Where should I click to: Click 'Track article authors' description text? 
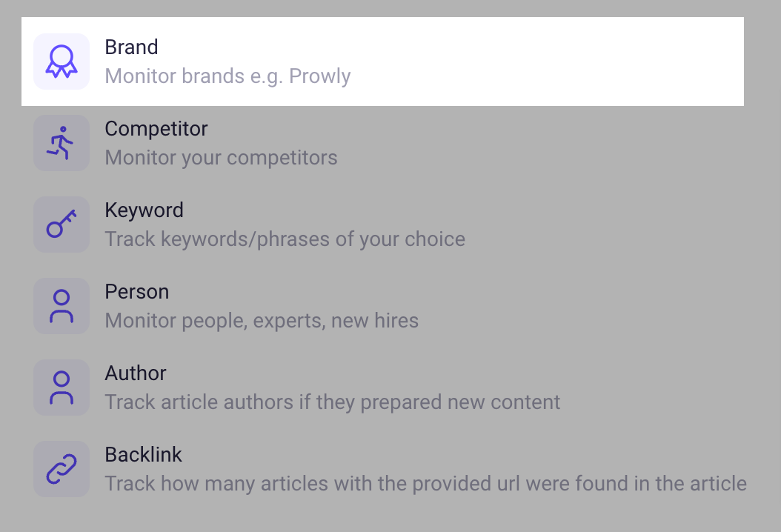point(332,402)
